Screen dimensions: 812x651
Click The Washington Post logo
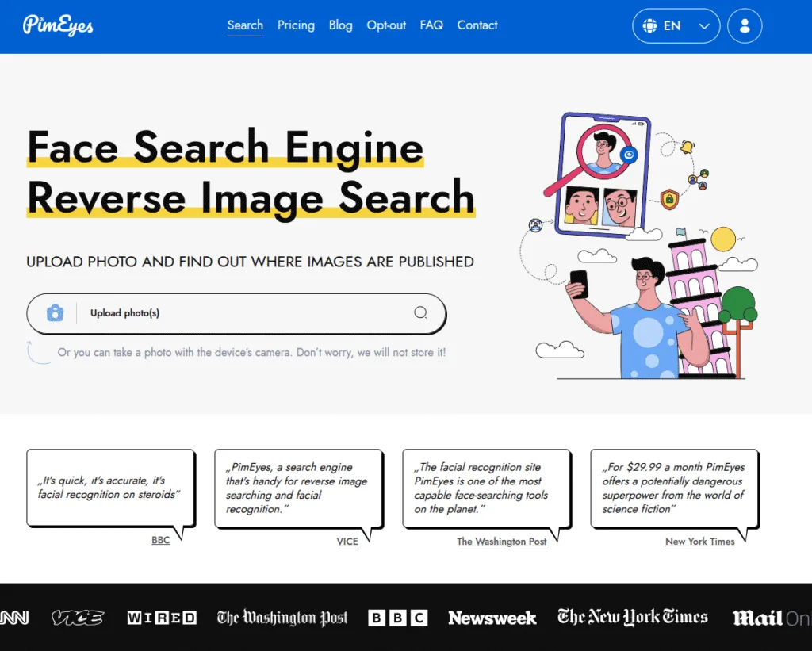282,618
